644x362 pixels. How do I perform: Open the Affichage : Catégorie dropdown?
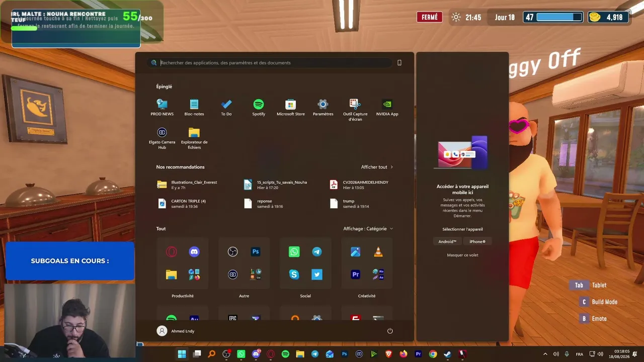(x=368, y=229)
